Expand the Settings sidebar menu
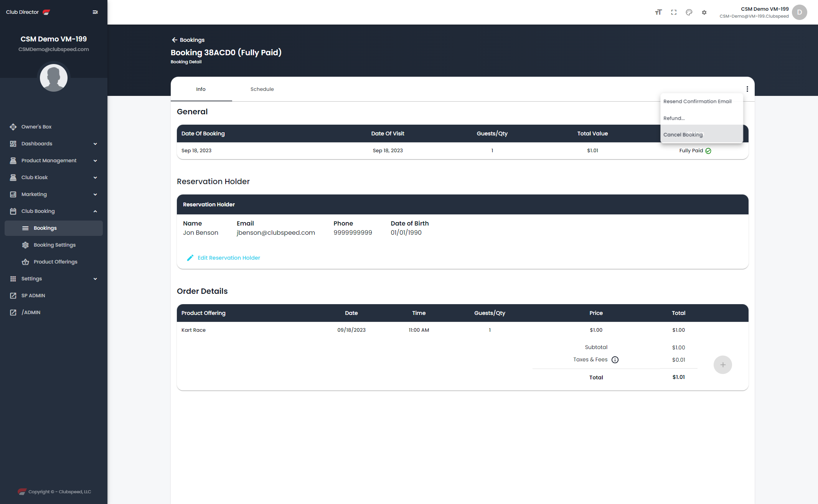This screenshot has width=818, height=504. point(54,279)
